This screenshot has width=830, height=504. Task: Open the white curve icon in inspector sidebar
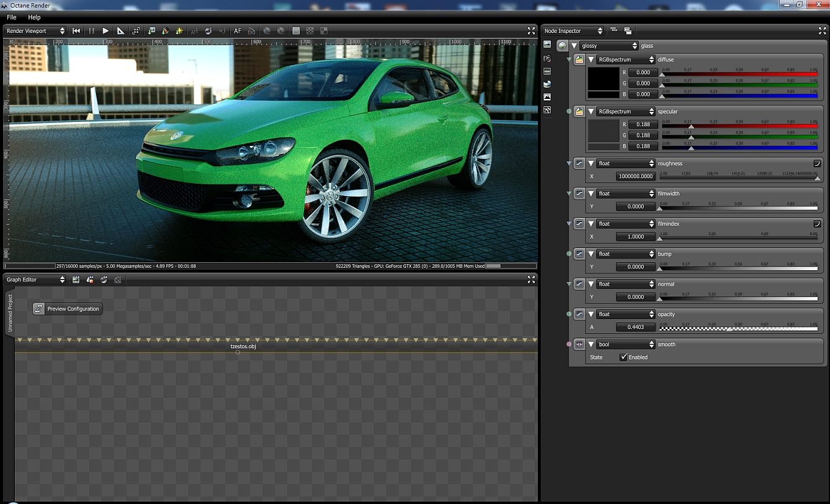[x=547, y=97]
